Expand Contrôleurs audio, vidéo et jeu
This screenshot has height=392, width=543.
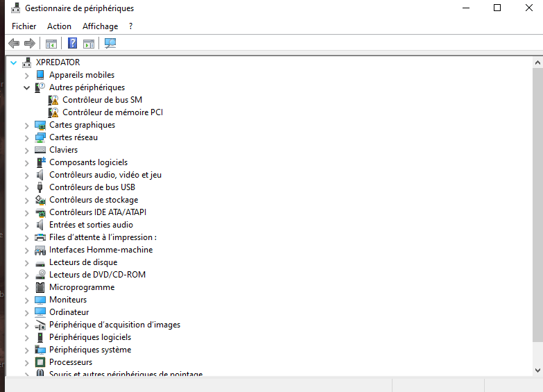click(x=26, y=176)
